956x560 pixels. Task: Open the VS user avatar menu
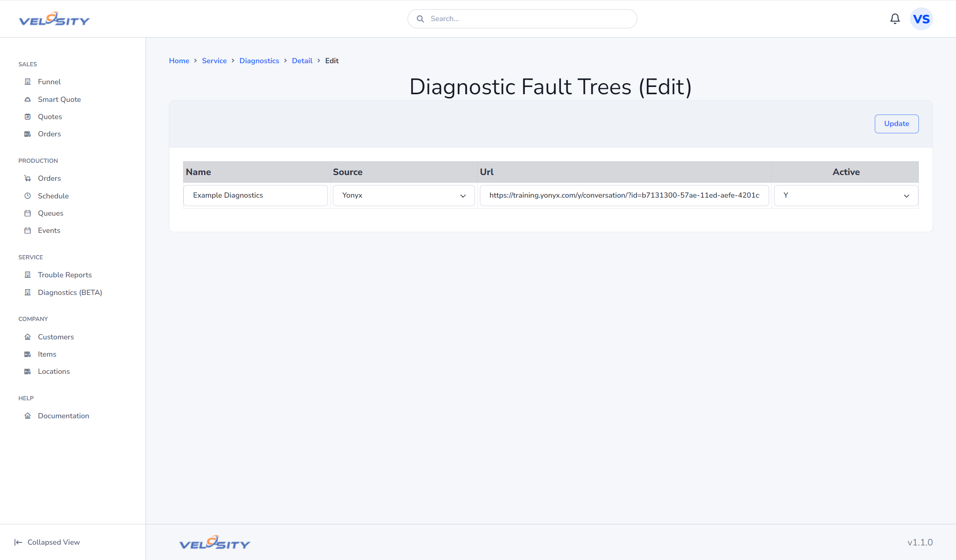tap(921, 19)
